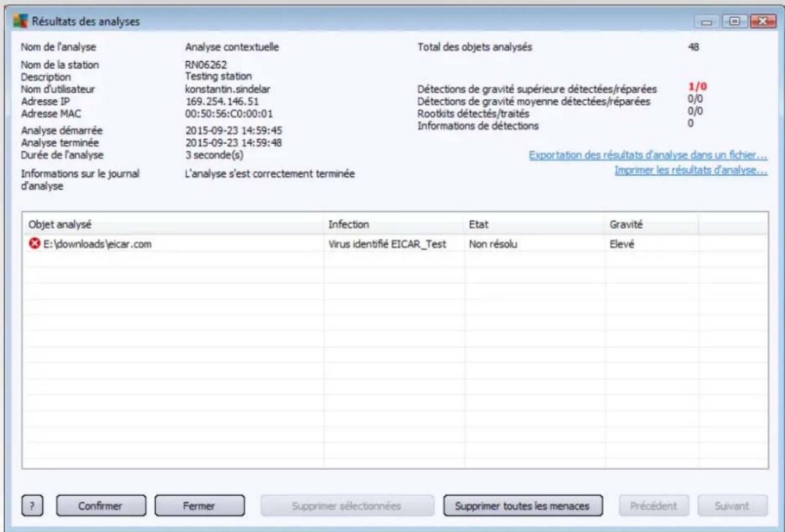This screenshot has width=785, height=532.
Task: Click the MAC address 00:50:56:C0:00:01
Action: coord(229,113)
